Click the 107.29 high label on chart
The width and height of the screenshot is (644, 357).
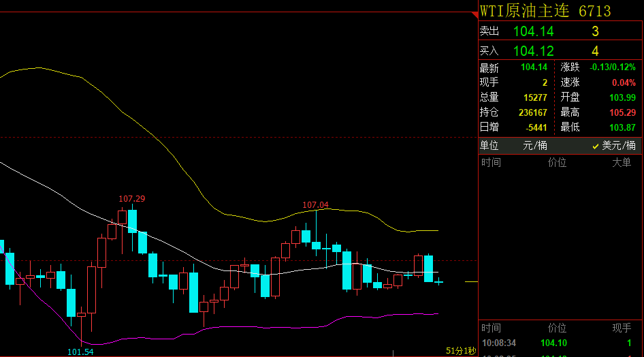coord(132,199)
